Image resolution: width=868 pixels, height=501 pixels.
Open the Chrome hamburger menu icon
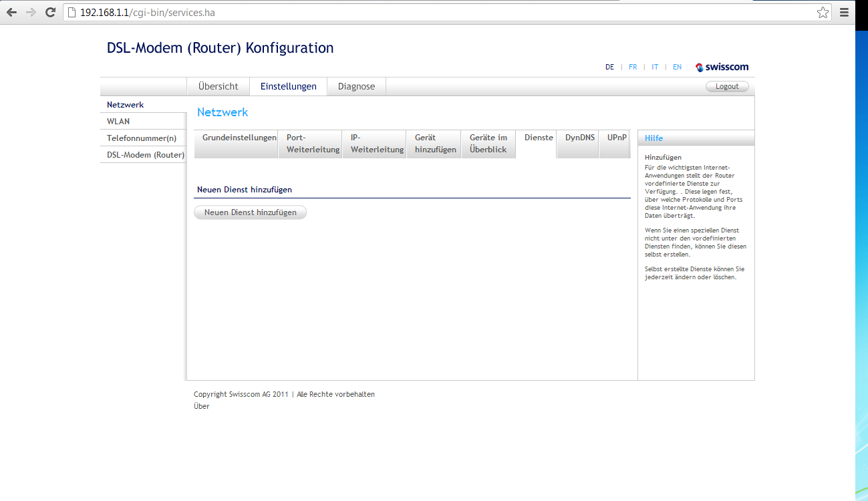tap(844, 13)
